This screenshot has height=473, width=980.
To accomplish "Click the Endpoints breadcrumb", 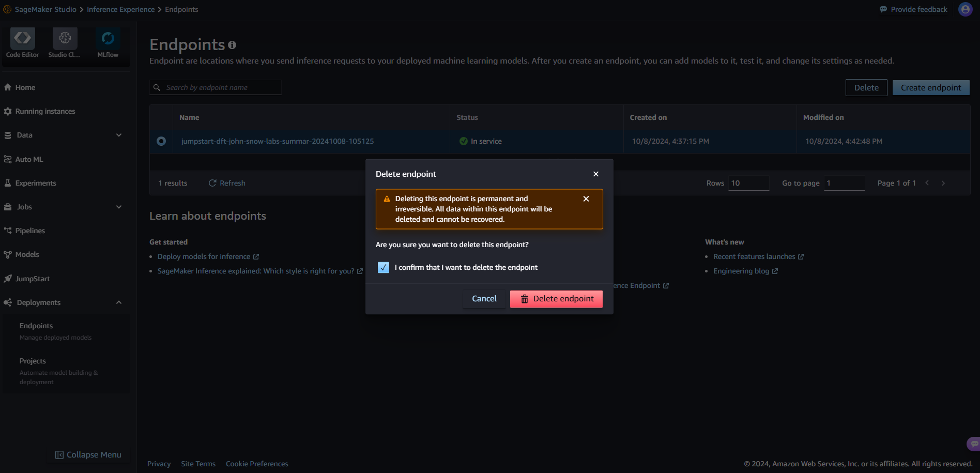I will click(x=181, y=9).
